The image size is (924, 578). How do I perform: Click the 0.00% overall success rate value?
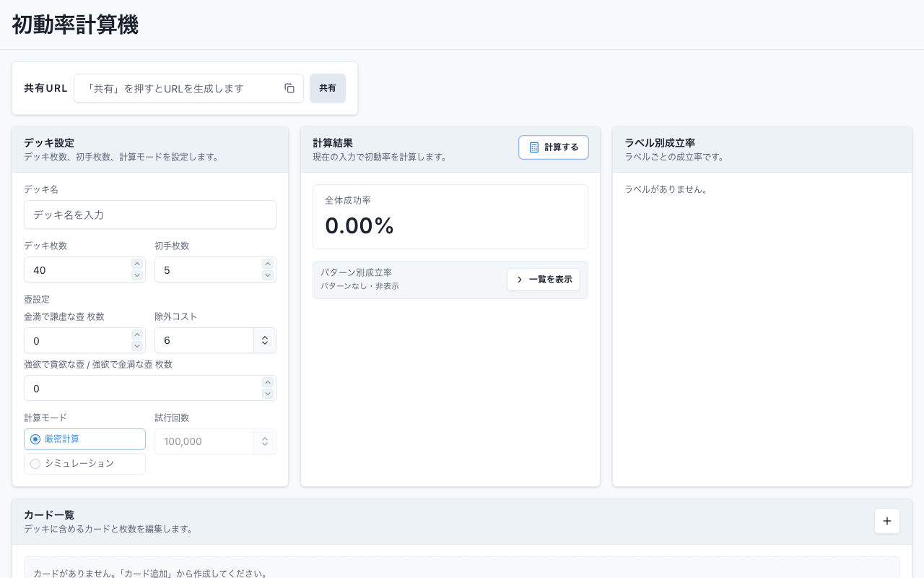point(359,226)
